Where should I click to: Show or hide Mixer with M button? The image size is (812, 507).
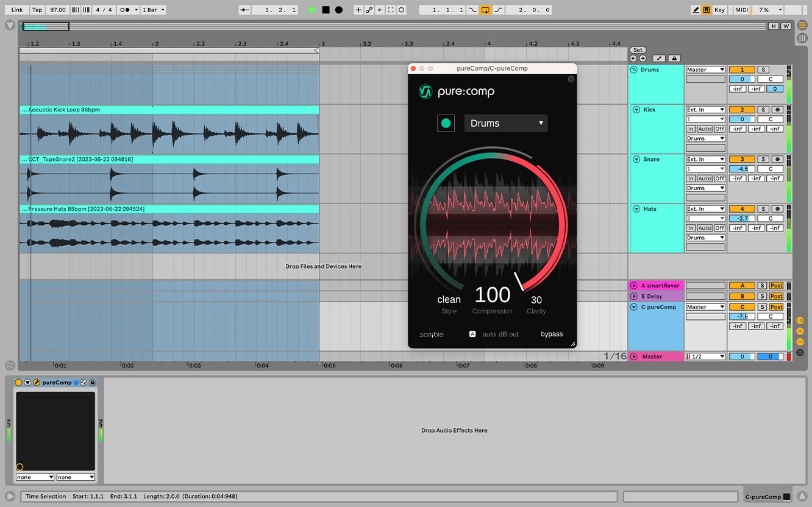tap(800, 342)
